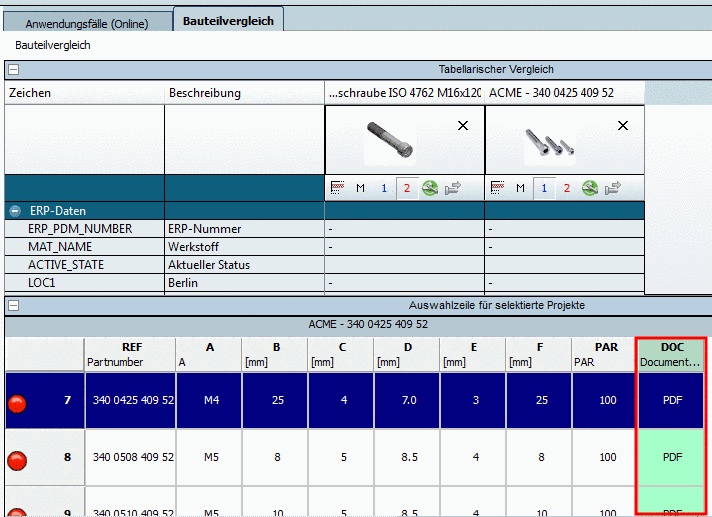Click the M icon in ACME column
This screenshot has width=712, height=517.
point(520,188)
